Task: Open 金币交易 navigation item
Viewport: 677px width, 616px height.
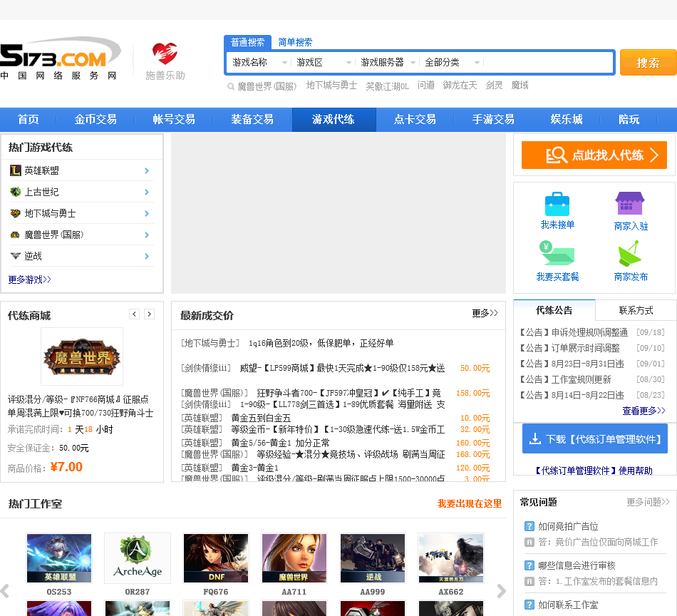Action: (x=95, y=119)
